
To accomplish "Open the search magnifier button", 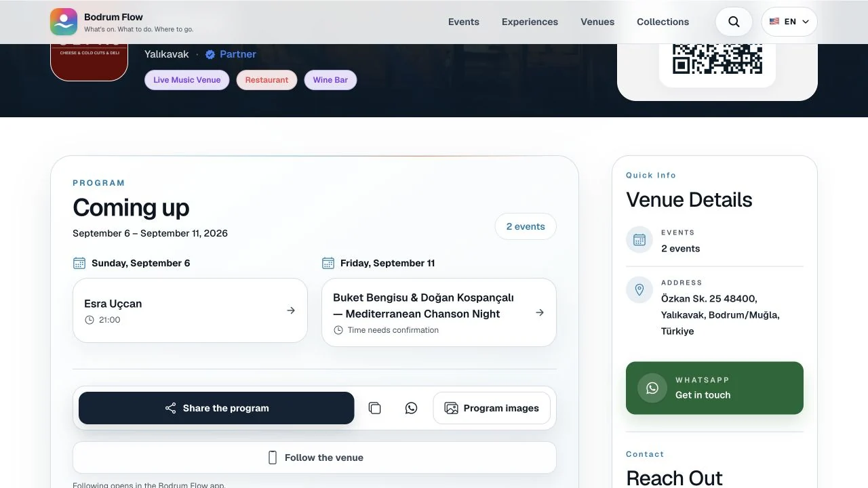I will [734, 22].
